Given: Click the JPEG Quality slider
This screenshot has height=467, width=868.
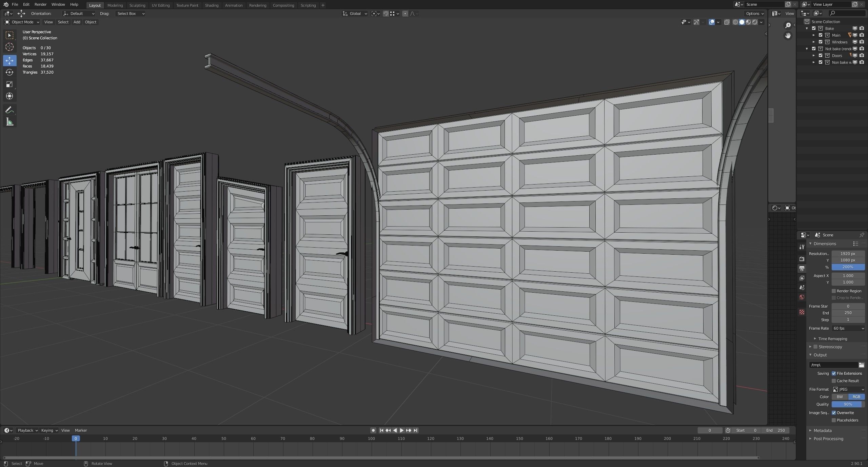Looking at the screenshot, I should tap(848, 404).
